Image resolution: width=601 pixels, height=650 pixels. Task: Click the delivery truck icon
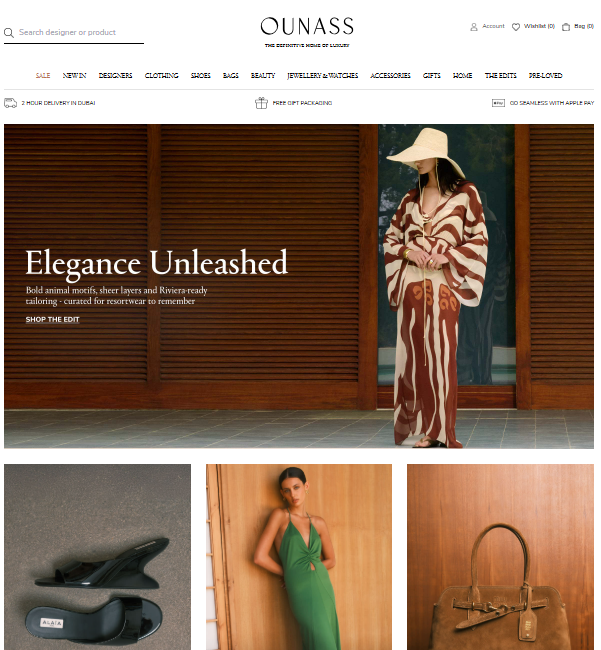click(x=10, y=103)
